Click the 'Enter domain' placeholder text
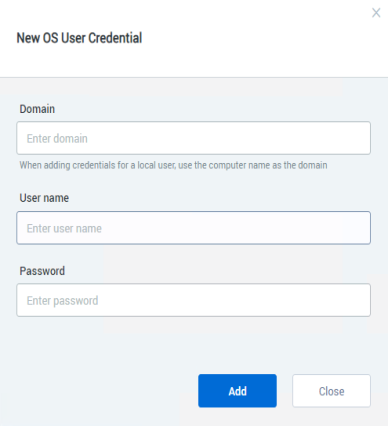The height and width of the screenshot is (426, 388). (x=57, y=138)
